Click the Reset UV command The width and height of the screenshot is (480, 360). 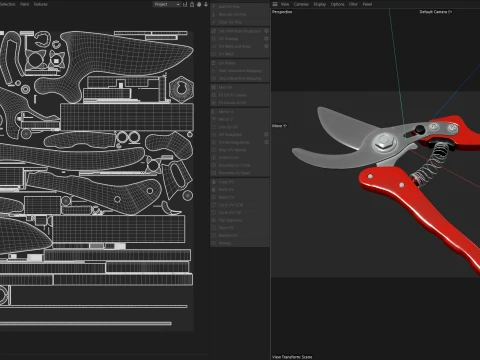pyautogui.click(x=240, y=197)
